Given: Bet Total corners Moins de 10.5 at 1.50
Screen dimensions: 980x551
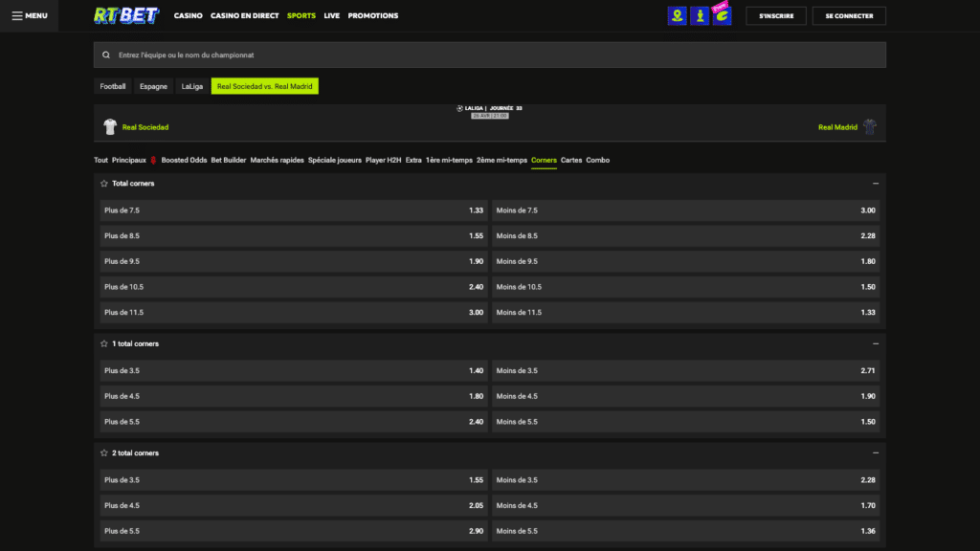Looking at the screenshot, I should pyautogui.click(x=685, y=287).
